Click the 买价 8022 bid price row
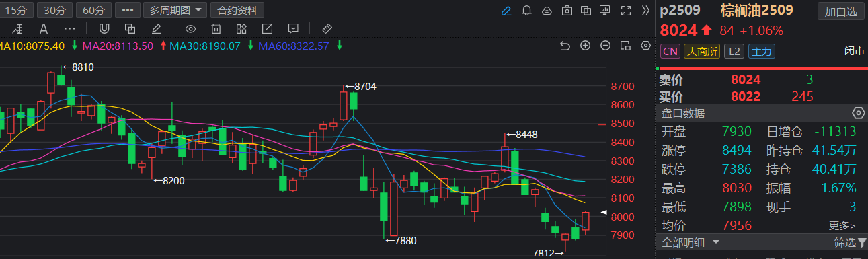Screen dimensions: 868x259 click(761, 96)
